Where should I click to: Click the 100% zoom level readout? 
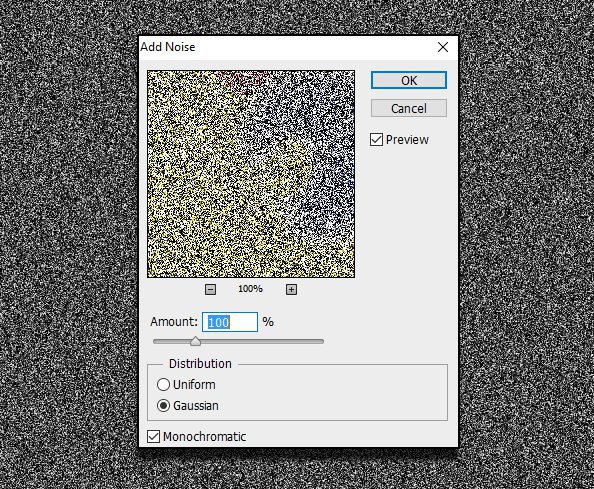250,289
